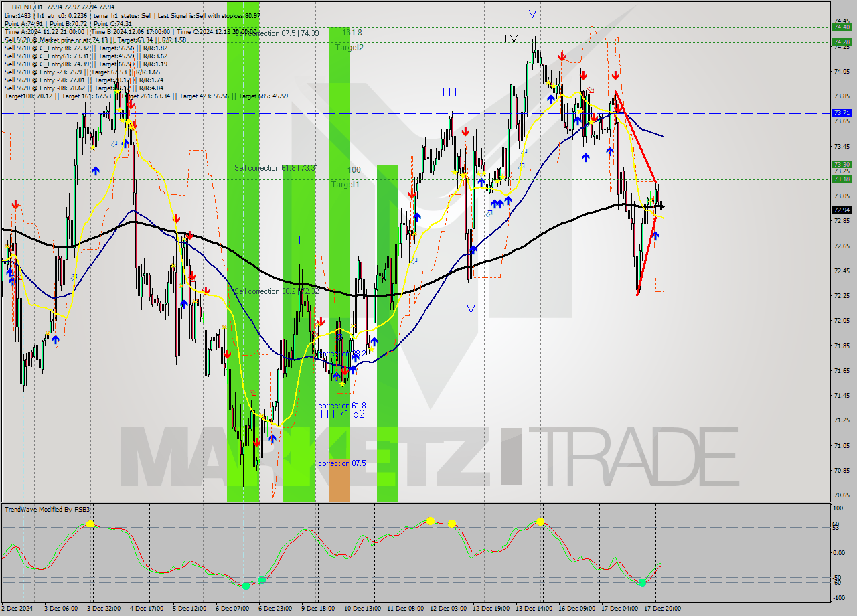Click the 72.94 current price tag

click(x=842, y=210)
